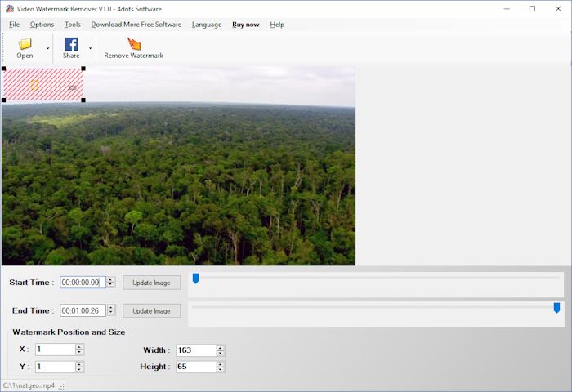Screen dimensions: 572x392
Task: Increase the Height value with spinner
Action: [x=220, y=364]
